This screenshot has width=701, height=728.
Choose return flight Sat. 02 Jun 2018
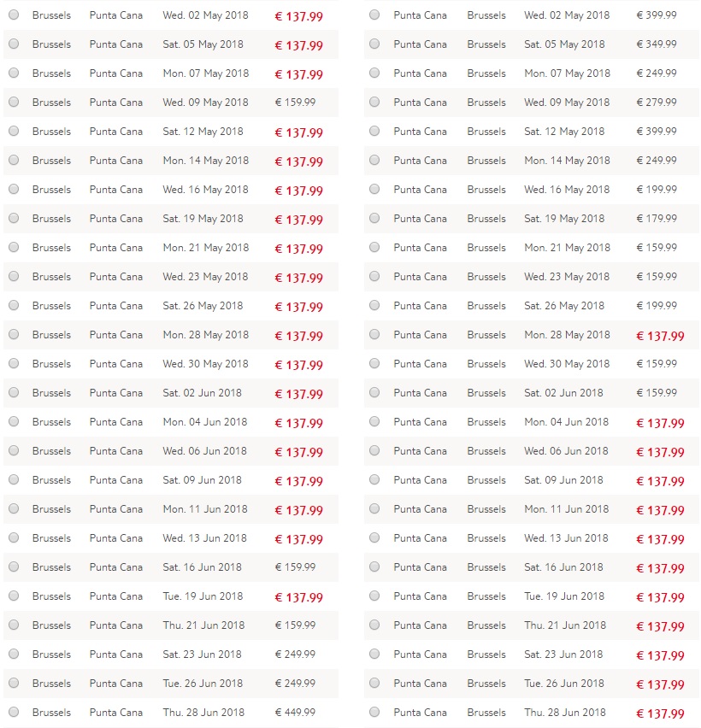click(374, 392)
